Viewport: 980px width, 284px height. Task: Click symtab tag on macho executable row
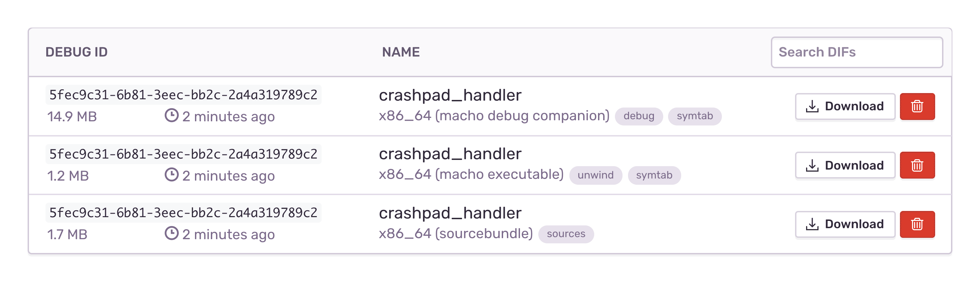click(654, 175)
